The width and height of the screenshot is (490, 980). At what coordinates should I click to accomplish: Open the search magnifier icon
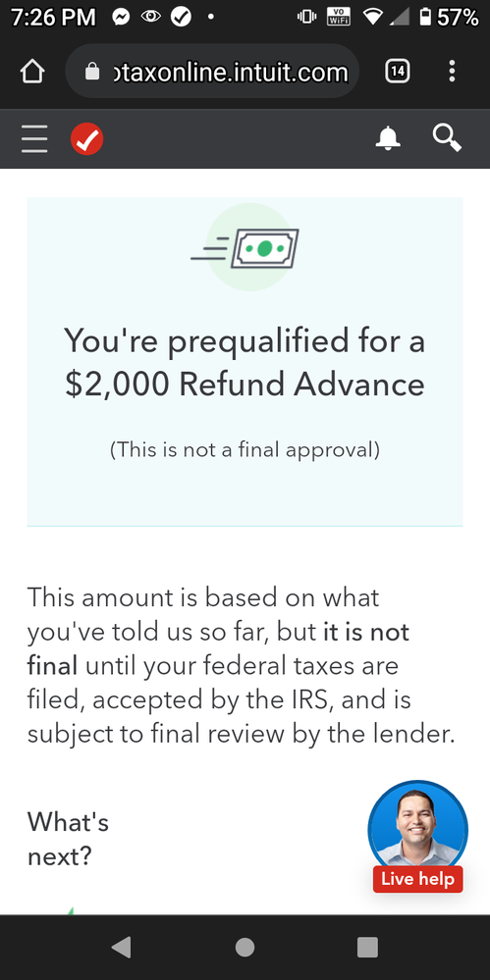tap(448, 138)
